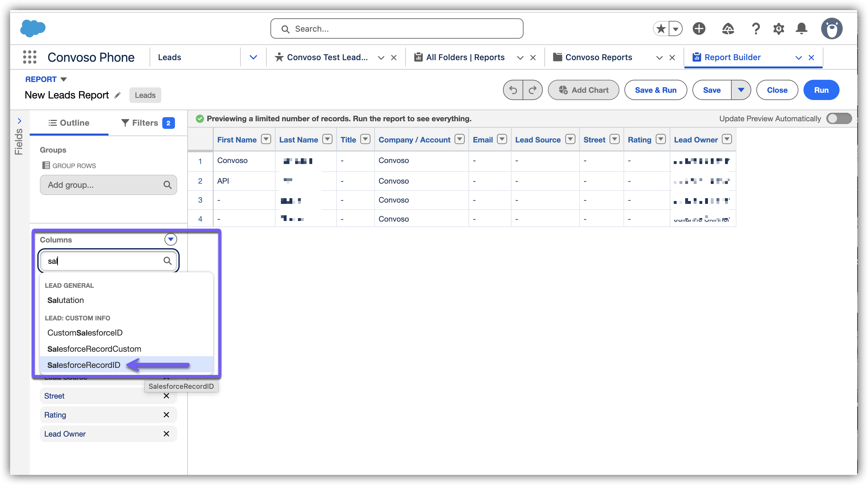The height and width of the screenshot is (485, 868).
Task: Open the Trailhead guidance icon
Action: [728, 29]
